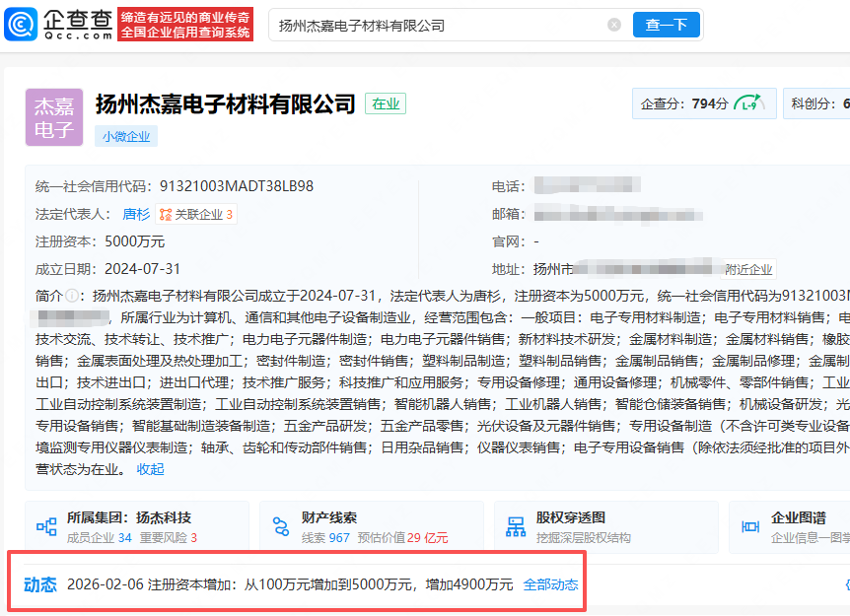This screenshot has height=616, width=850.
Task: Select founding date 2024-07-31 value
Action: coord(143,269)
